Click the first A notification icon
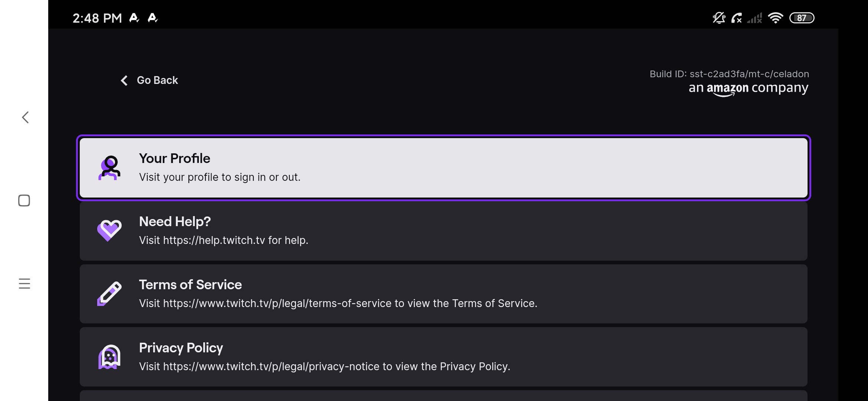This screenshot has height=401, width=868. 134,17
